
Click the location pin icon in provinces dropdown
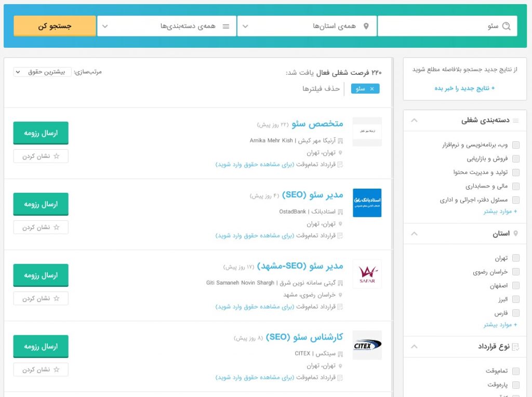pyautogui.click(x=366, y=26)
